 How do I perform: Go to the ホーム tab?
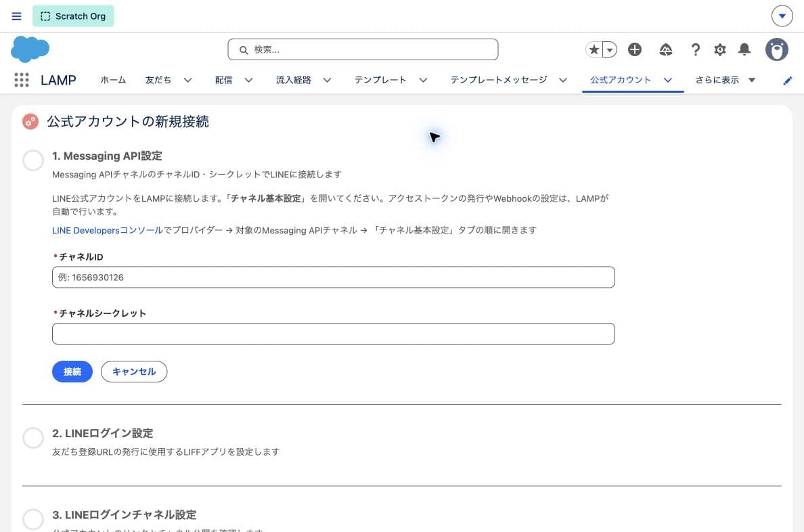113,80
